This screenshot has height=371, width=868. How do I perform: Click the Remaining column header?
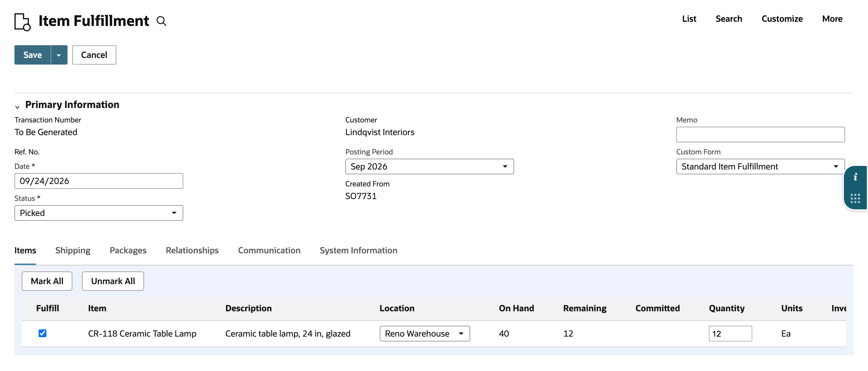(x=585, y=308)
